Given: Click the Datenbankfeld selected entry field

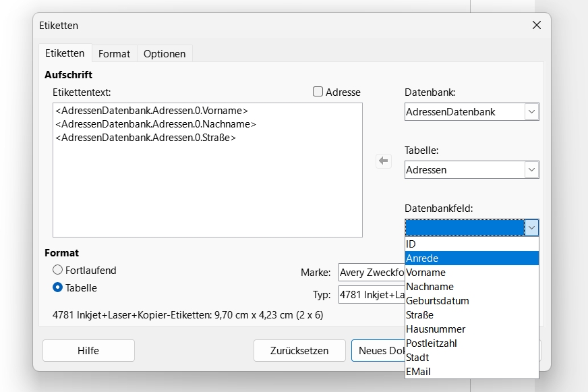Looking at the screenshot, I should pos(465,227).
